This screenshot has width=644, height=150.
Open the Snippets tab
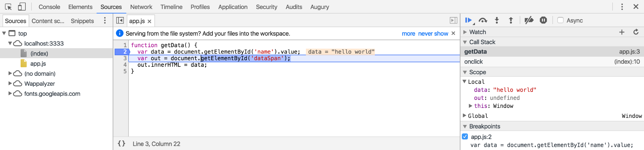click(x=82, y=21)
